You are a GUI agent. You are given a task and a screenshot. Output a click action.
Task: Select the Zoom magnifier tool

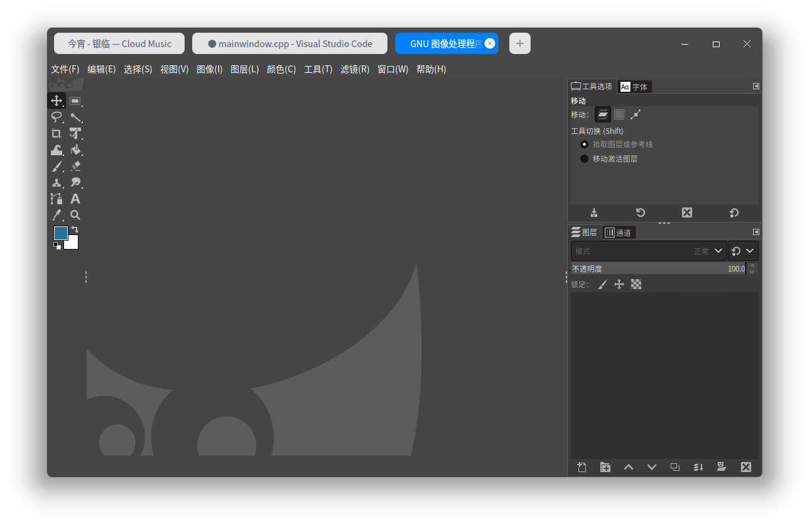pyautogui.click(x=75, y=215)
